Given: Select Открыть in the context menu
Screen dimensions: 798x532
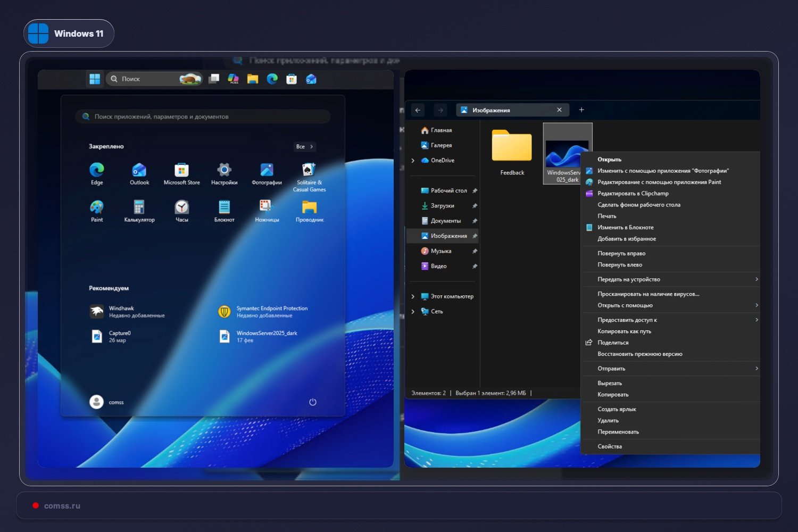Looking at the screenshot, I should [x=610, y=159].
